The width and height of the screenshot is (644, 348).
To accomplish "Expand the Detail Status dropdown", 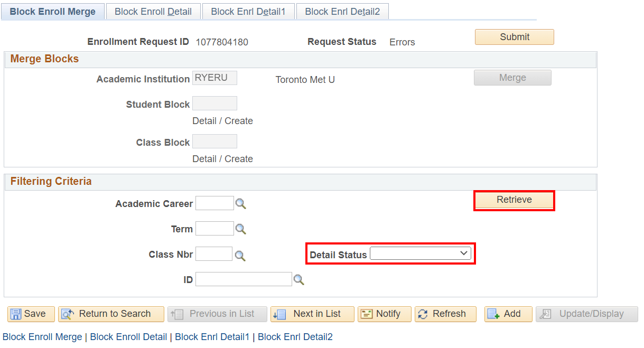I will click(x=420, y=254).
